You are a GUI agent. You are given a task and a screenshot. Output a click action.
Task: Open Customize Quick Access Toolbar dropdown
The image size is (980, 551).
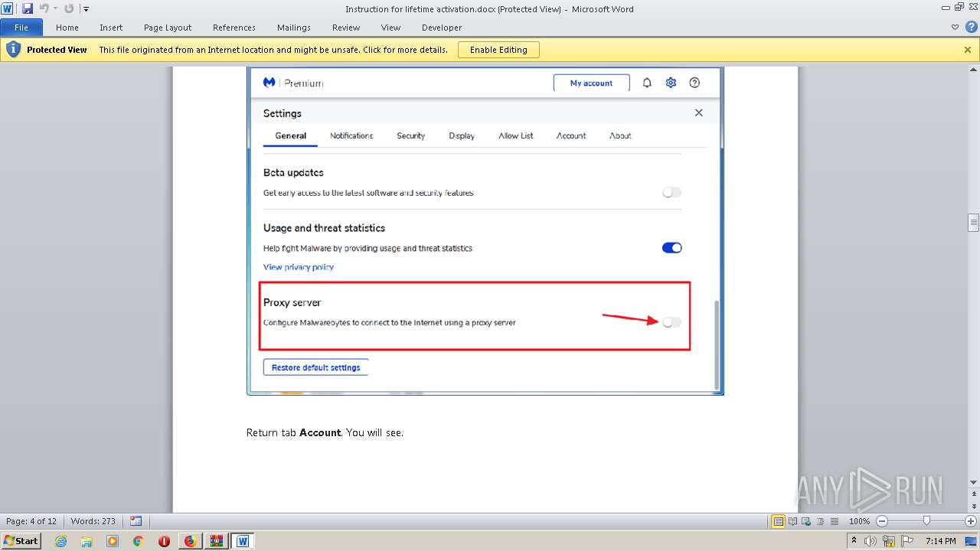[86, 9]
